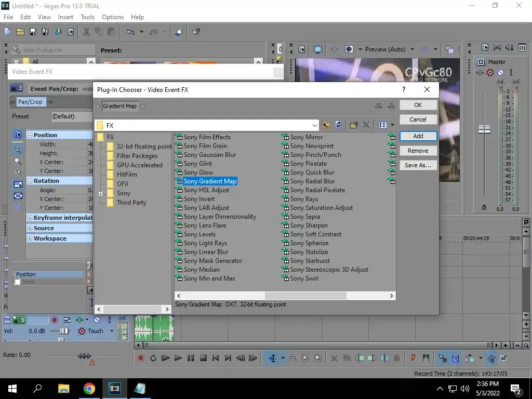This screenshot has height=399, width=532.
Task: Open the Edit menu
Action: (x=25, y=17)
